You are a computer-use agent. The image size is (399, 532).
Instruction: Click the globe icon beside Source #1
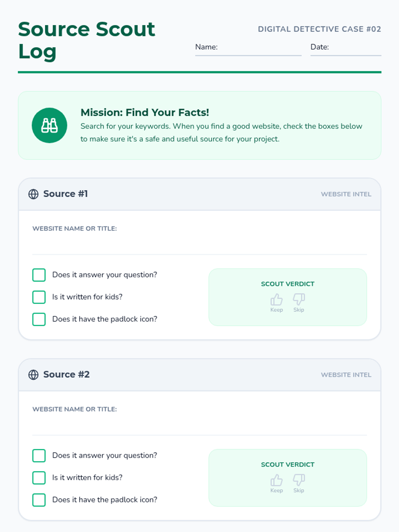pos(33,194)
